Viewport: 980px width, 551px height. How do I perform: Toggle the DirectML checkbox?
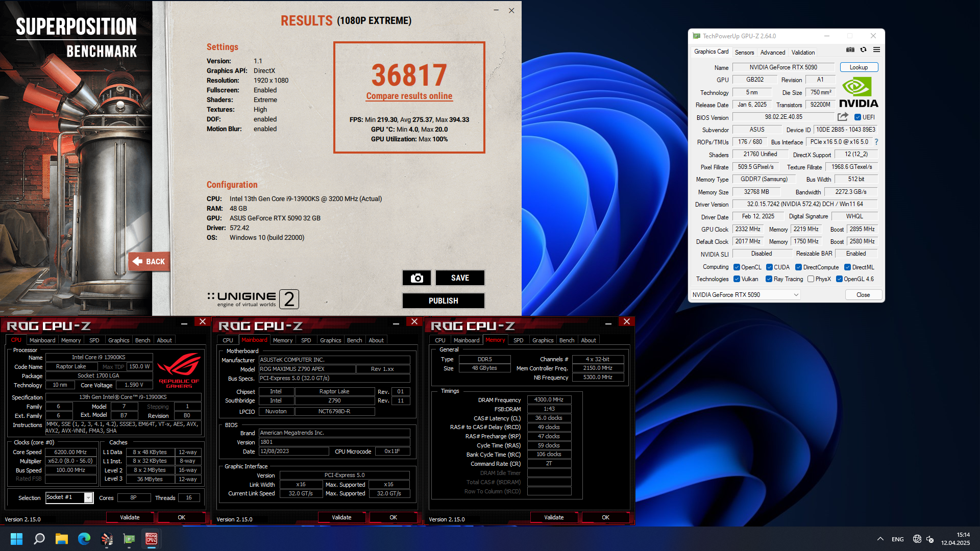point(847,267)
